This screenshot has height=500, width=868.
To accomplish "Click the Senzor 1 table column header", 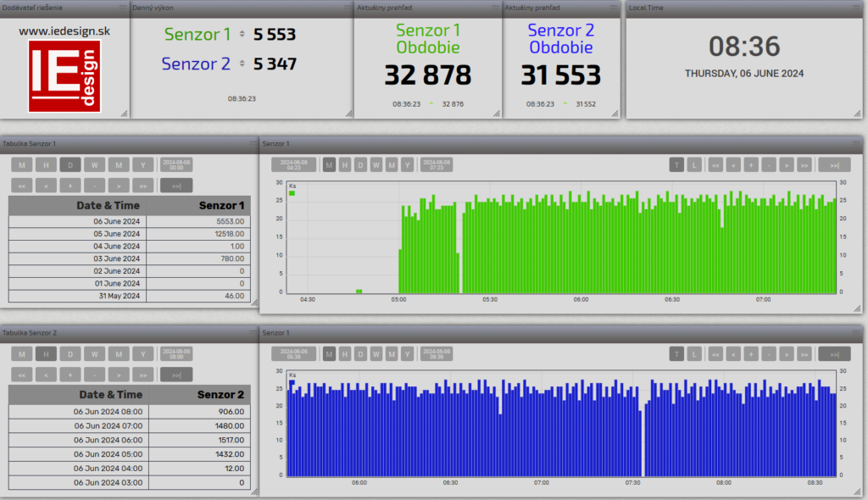I will [x=198, y=205].
